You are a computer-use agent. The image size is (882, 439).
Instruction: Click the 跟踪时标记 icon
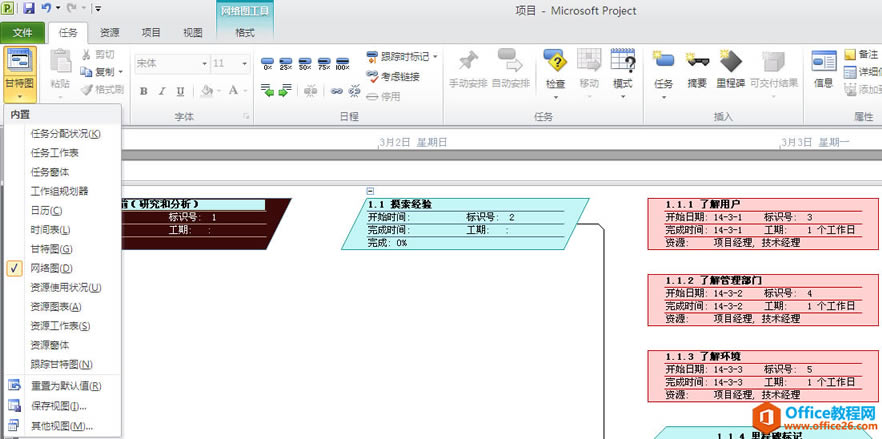click(372, 56)
